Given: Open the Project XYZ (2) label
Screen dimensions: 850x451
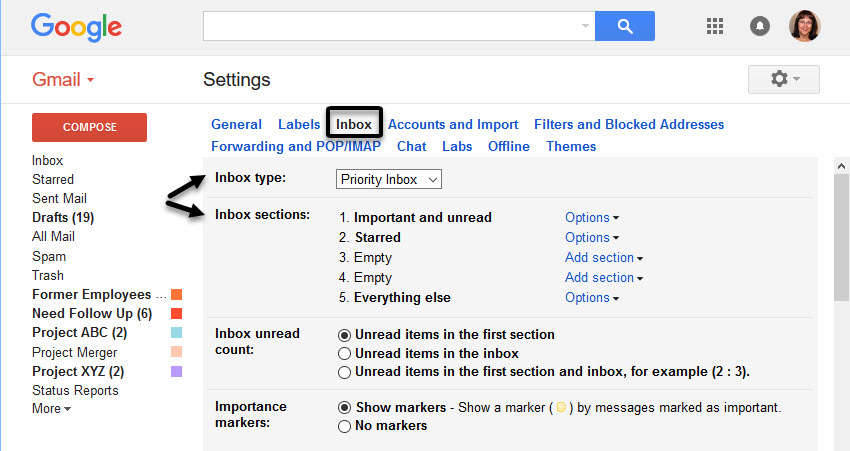Looking at the screenshot, I should click(78, 371).
